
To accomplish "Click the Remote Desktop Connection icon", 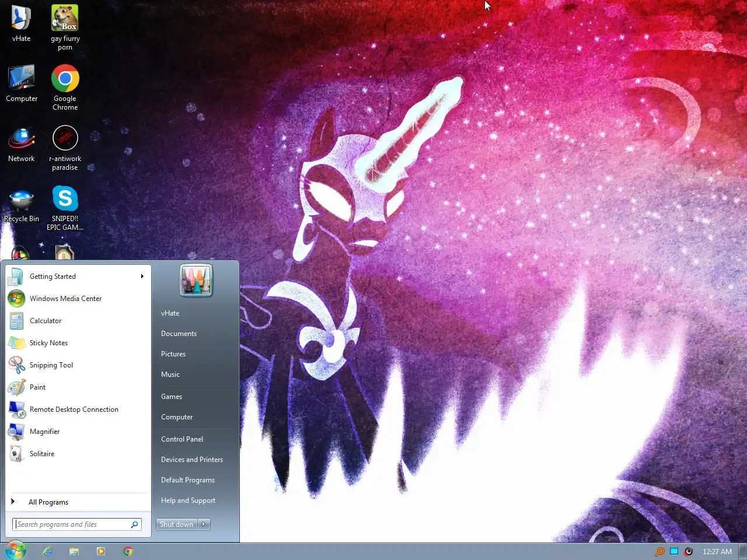I will pos(16,409).
